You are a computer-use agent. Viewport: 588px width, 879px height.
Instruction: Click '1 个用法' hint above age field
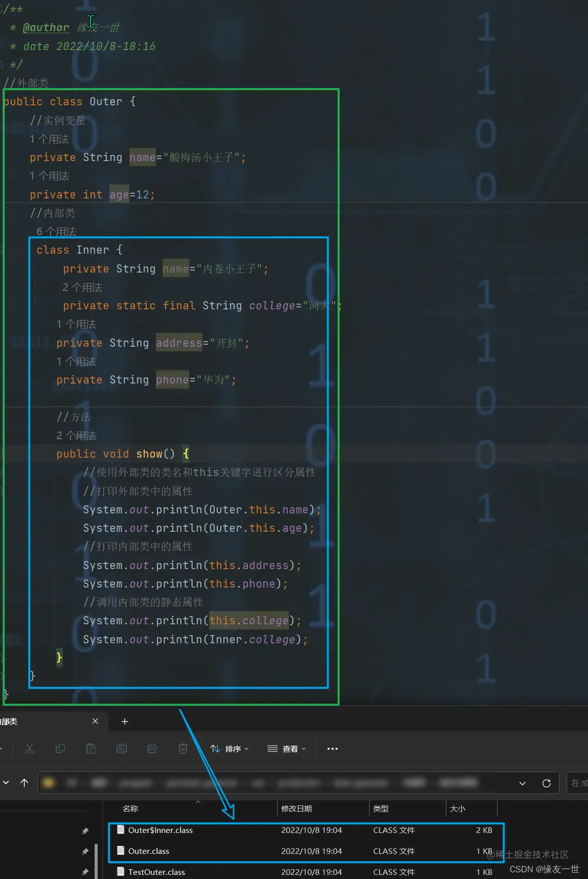[x=49, y=176]
